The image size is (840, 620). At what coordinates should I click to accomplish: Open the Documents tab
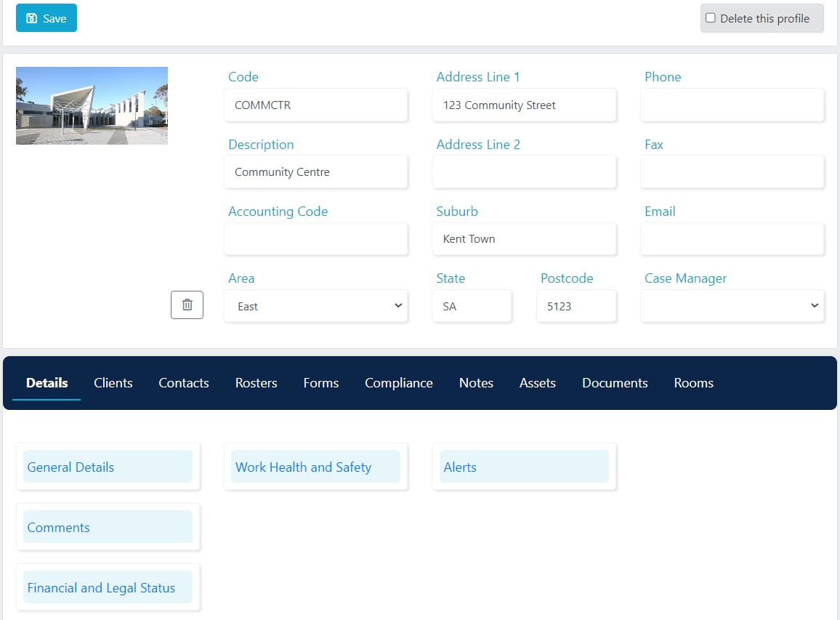[x=615, y=383]
